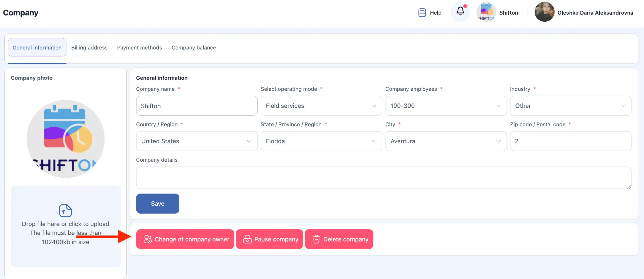Click the large company photo thumbnail
The height and width of the screenshot is (279, 644).
point(65,139)
